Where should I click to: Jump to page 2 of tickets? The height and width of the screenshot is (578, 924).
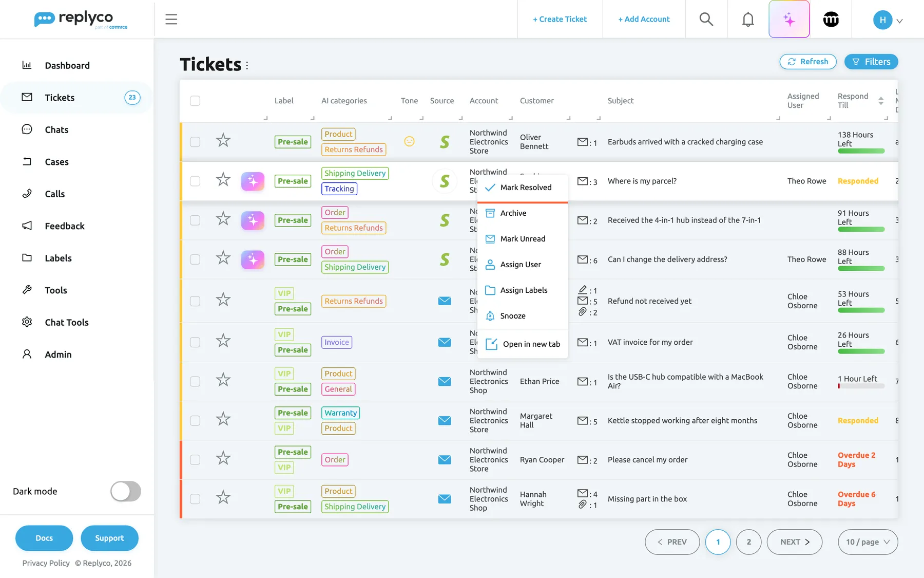tap(749, 542)
